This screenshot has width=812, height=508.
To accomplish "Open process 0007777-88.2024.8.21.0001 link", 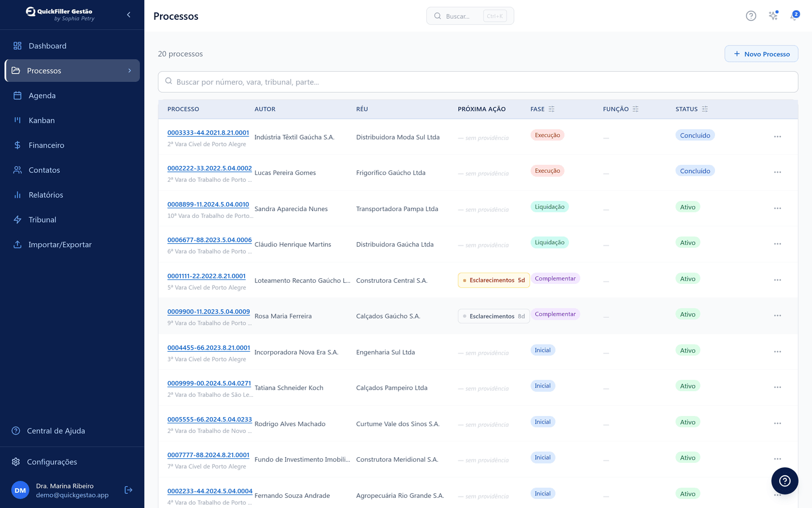I will pyautogui.click(x=208, y=455).
